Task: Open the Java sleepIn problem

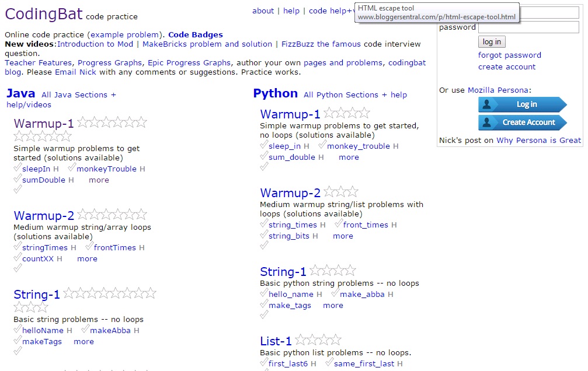Action: (36, 169)
